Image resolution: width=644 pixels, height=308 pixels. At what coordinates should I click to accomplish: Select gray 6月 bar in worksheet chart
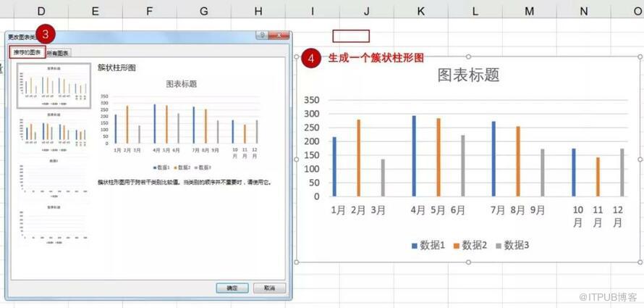463,166
